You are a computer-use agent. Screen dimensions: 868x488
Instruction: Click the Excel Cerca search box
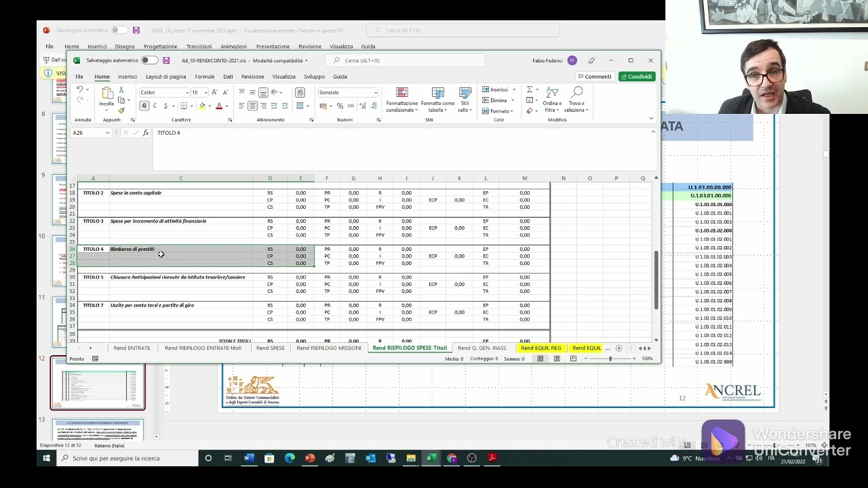pyautogui.click(x=406, y=60)
